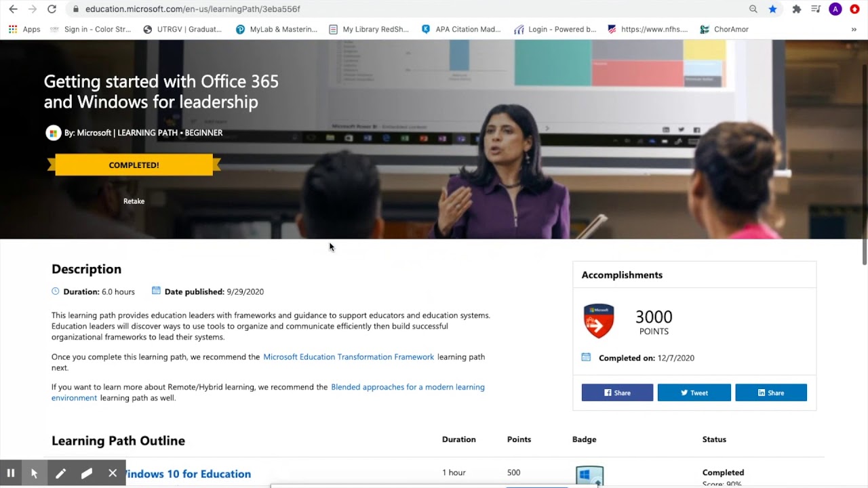
Task: Click the Status column header
Action: click(714, 439)
